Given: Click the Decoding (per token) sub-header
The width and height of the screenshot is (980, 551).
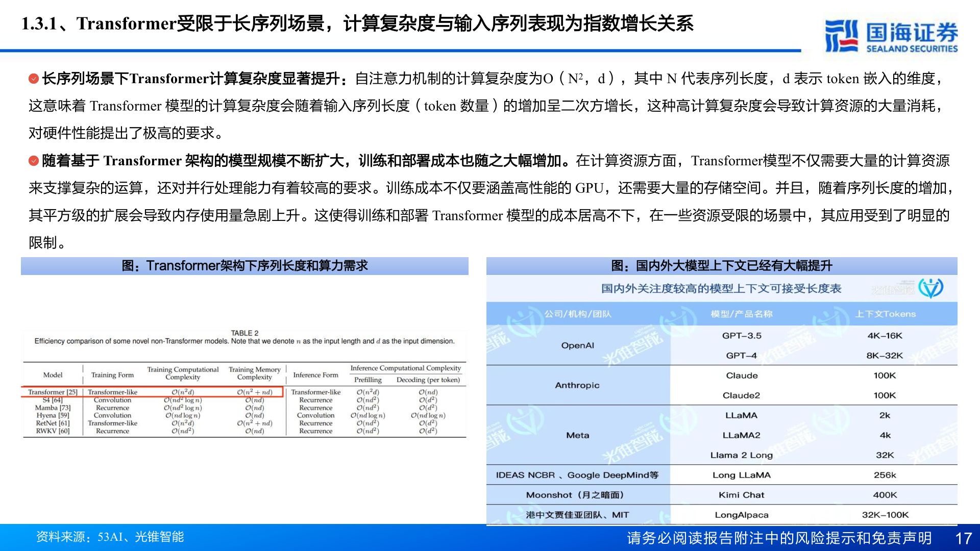Looking at the screenshot, I should pos(428,380).
